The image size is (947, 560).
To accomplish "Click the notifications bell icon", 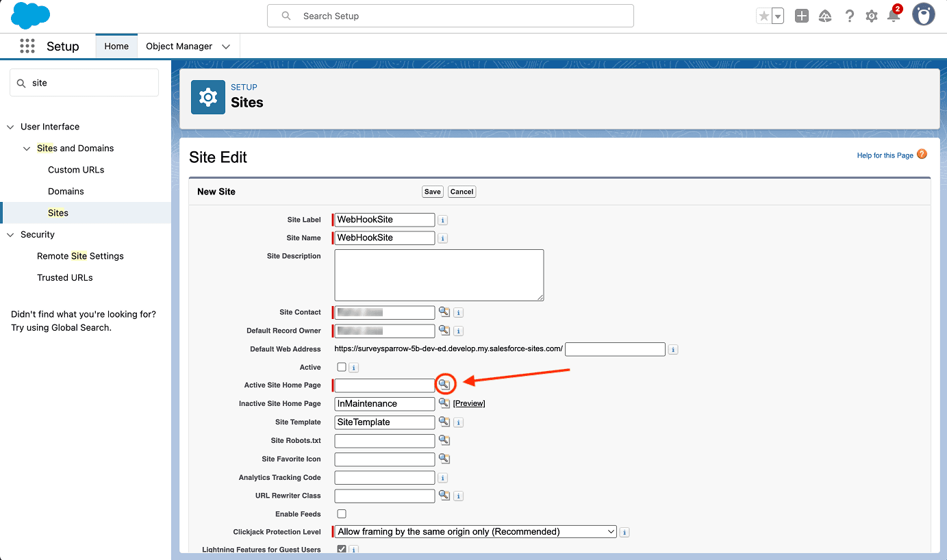I will tap(893, 16).
